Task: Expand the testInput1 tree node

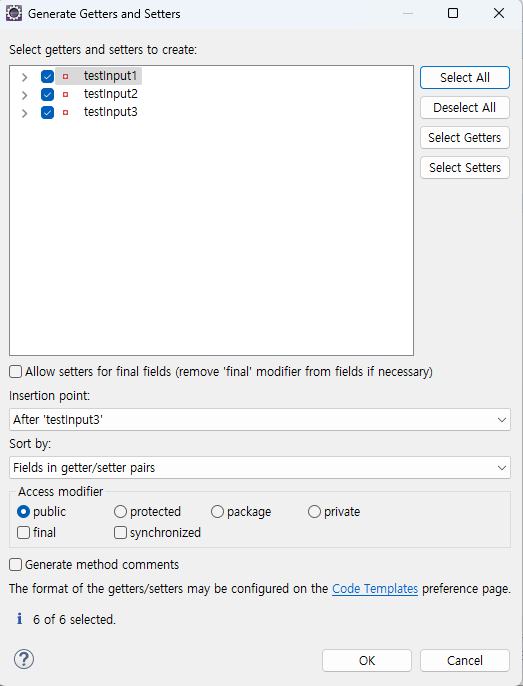Action: pos(25,77)
